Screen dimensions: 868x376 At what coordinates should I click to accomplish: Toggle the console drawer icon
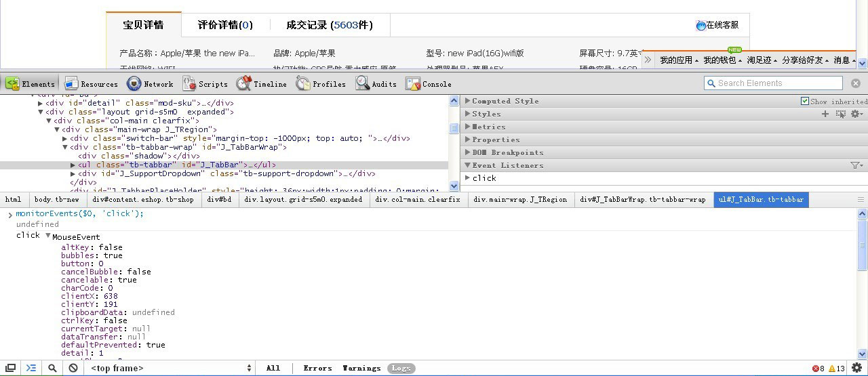(31, 368)
